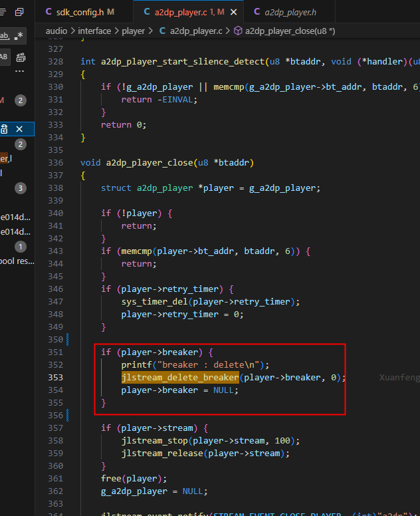The image size is (420, 516).
Task: Open the a2dp_player.c breadcrumb file segment
Action: click(x=196, y=31)
